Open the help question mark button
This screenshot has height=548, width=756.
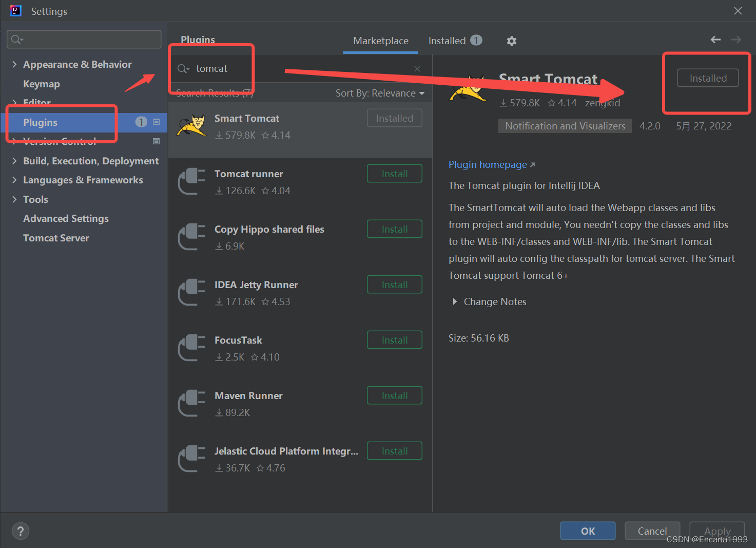point(21,531)
